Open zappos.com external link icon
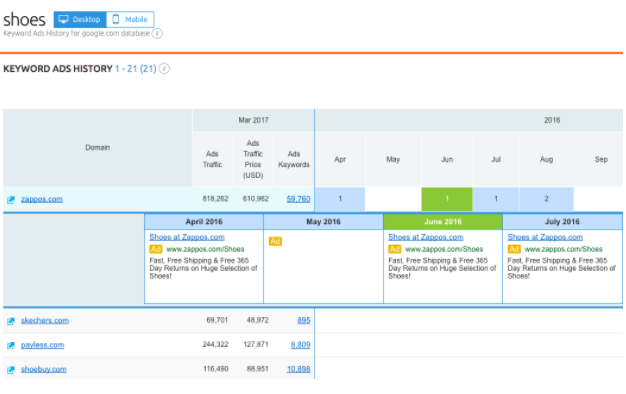The image size is (626, 394). (11, 200)
